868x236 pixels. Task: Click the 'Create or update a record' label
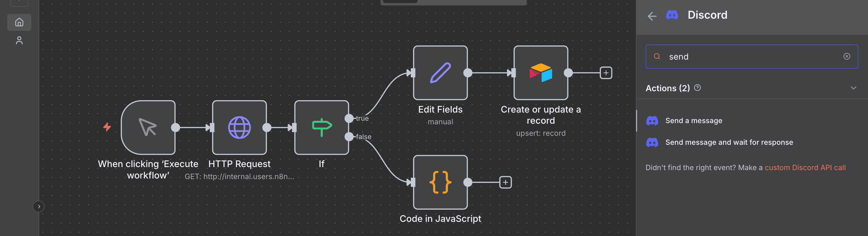pos(540,115)
